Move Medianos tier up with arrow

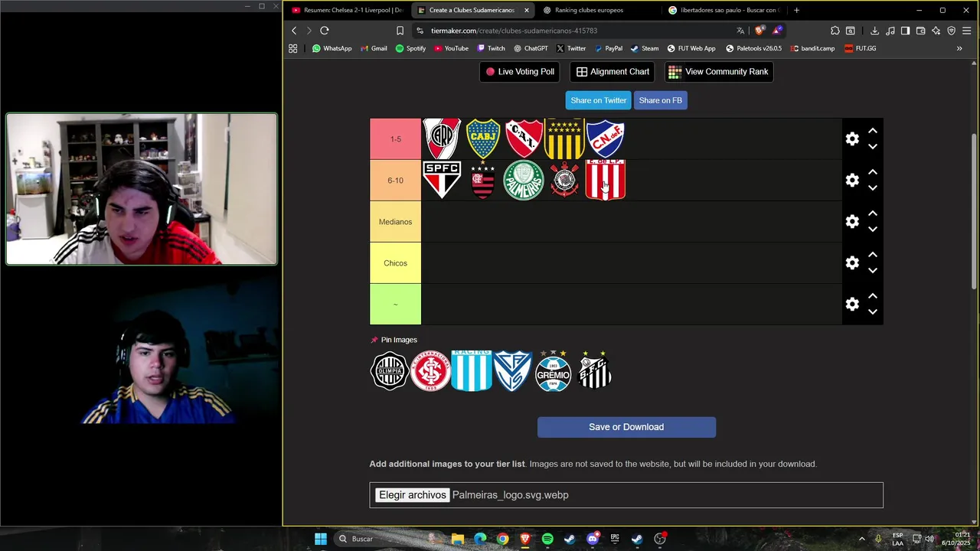click(x=873, y=214)
